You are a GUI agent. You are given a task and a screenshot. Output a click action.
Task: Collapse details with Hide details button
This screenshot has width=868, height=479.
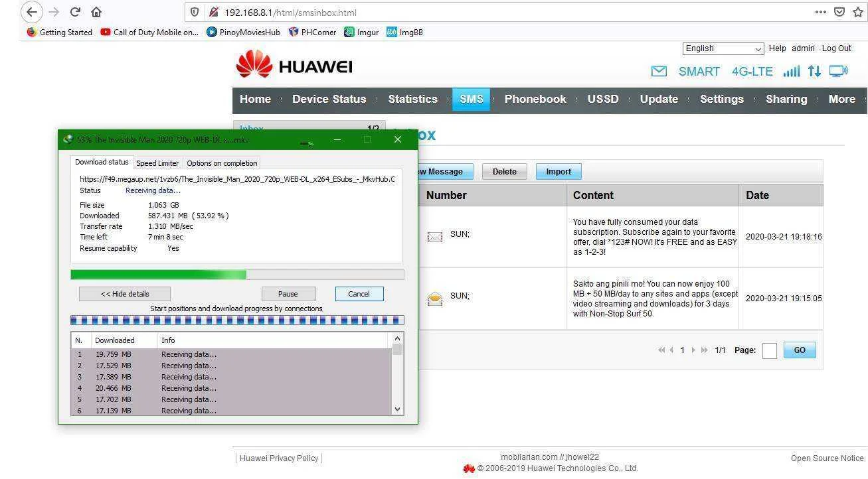125,294
